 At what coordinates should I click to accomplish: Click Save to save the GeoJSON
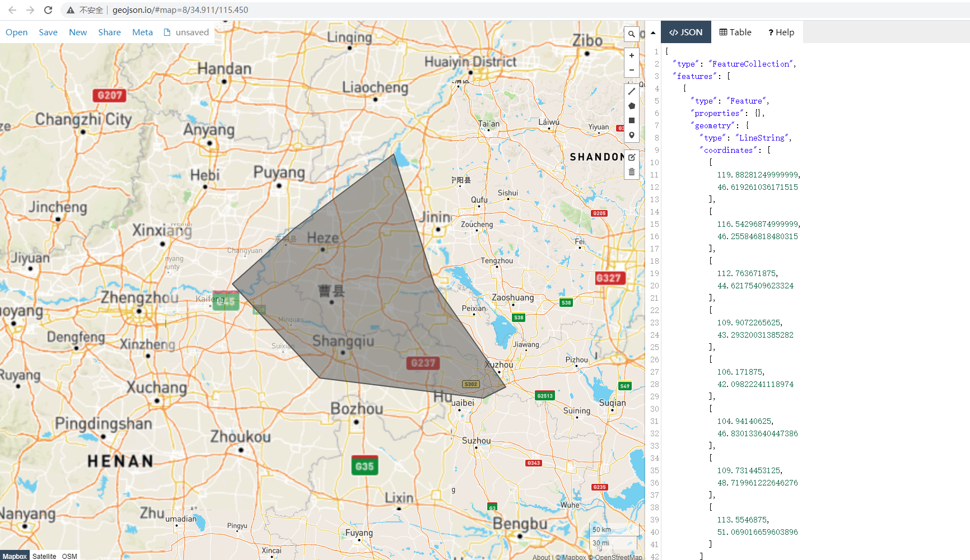[48, 32]
